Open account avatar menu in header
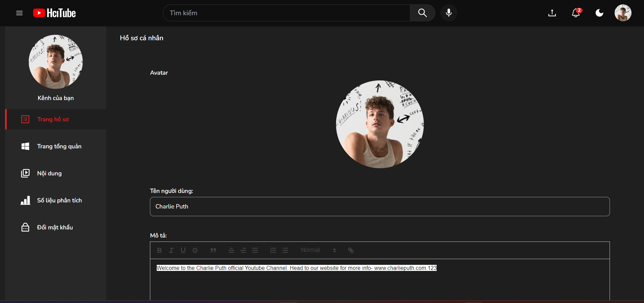This screenshot has width=644, height=303. pos(623,13)
